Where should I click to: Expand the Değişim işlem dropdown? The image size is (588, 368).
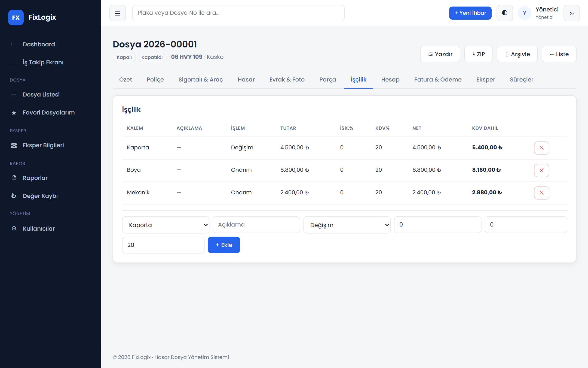click(347, 225)
